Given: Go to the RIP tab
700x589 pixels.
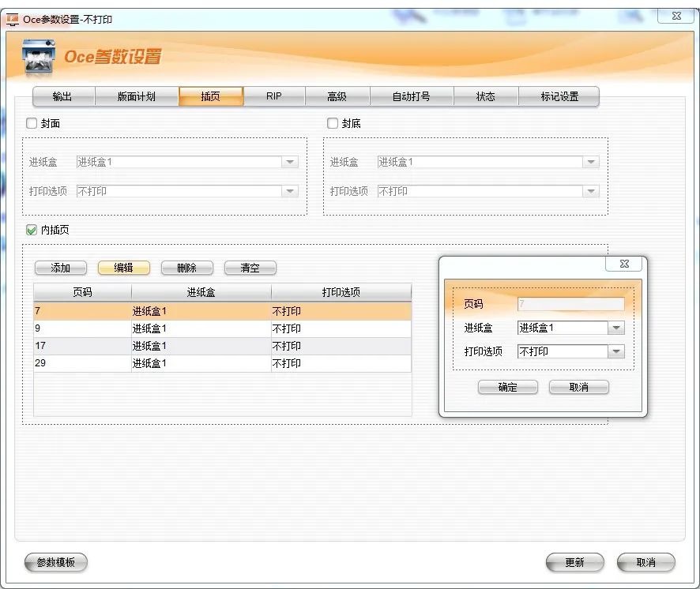Looking at the screenshot, I should [274, 96].
